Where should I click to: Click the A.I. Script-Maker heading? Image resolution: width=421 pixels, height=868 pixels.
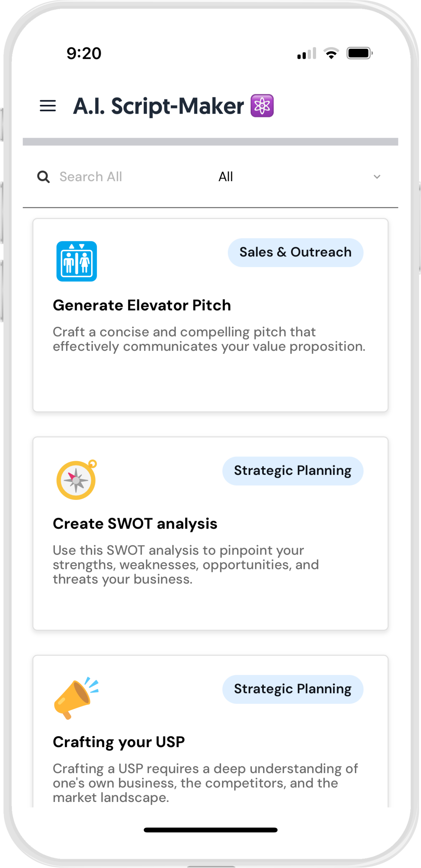coord(159,106)
